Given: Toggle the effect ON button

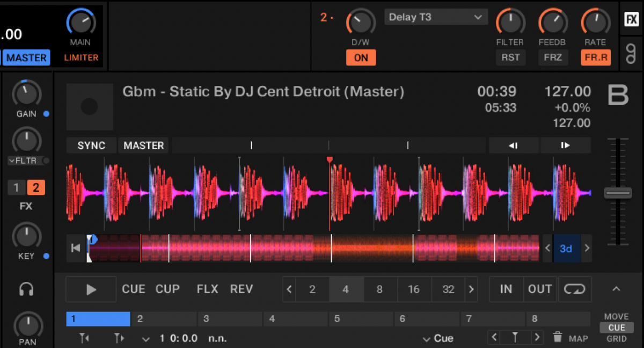Looking at the screenshot, I should (x=361, y=57).
